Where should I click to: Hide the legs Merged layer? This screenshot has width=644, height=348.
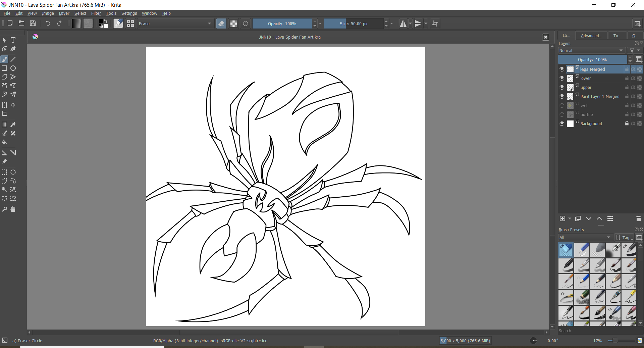(562, 69)
